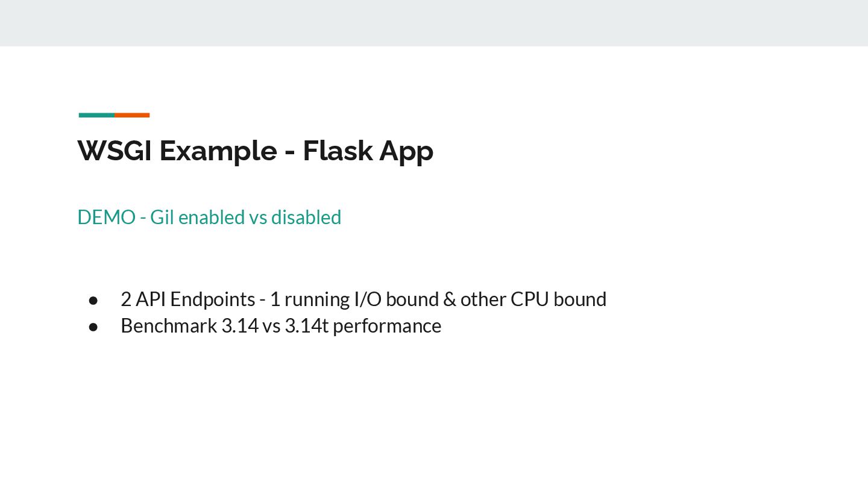Select the word Example in the heading
Screen dimensions: 868x488
(x=218, y=151)
